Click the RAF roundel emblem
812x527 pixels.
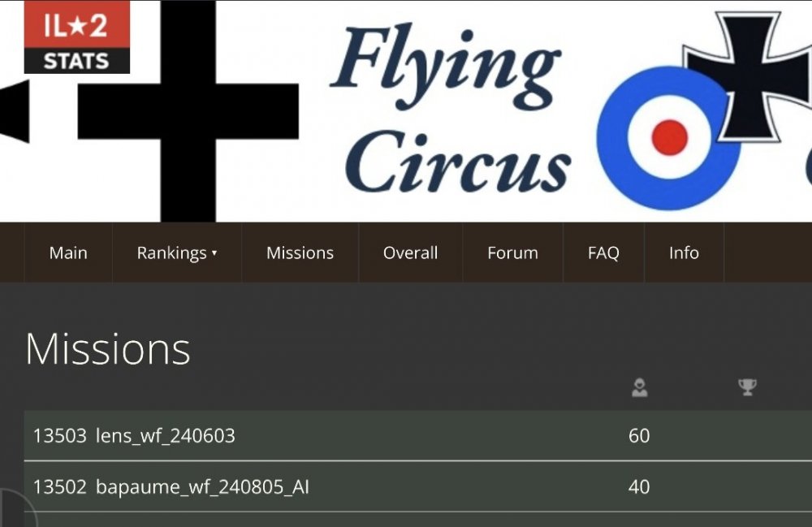(668, 137)
